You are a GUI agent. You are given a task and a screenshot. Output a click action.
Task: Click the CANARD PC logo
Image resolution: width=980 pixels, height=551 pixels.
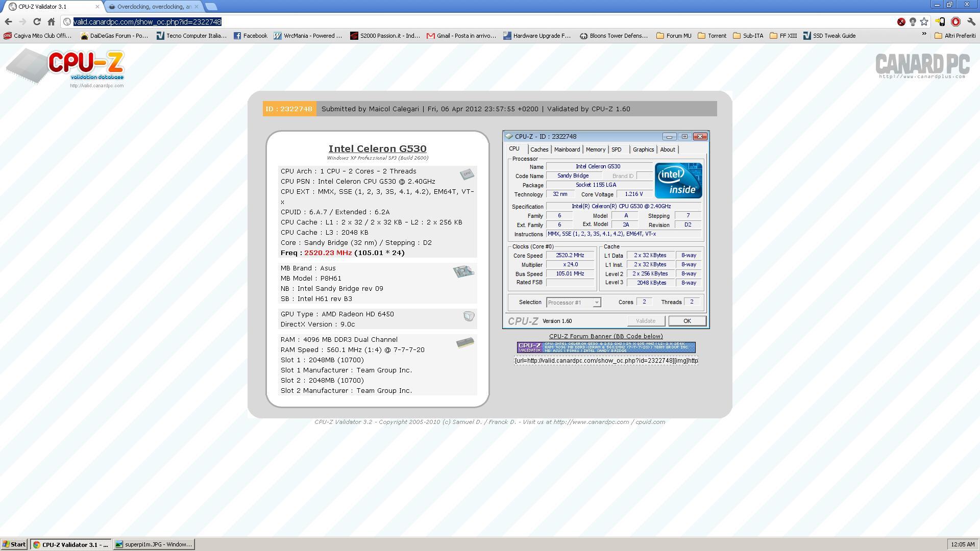[x=922, y=66]
